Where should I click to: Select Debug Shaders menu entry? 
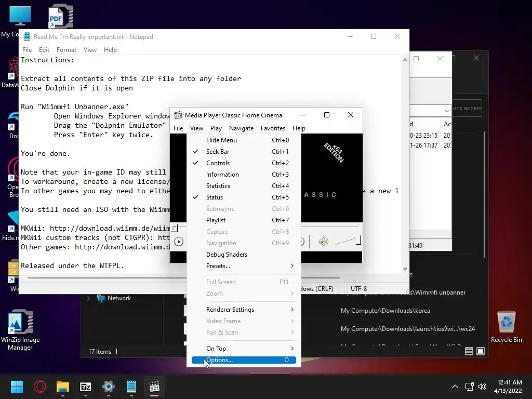tap(244, 255)
